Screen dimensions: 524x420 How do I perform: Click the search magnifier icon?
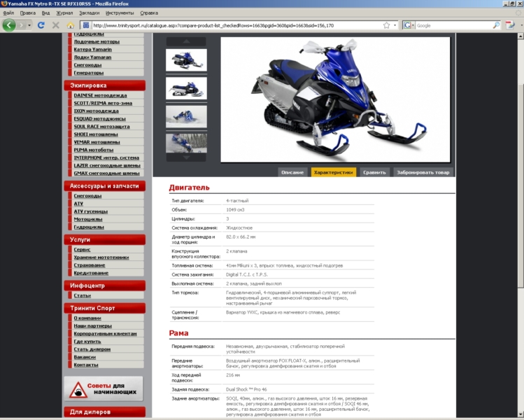pyautogui.click(x=496, y=25)
